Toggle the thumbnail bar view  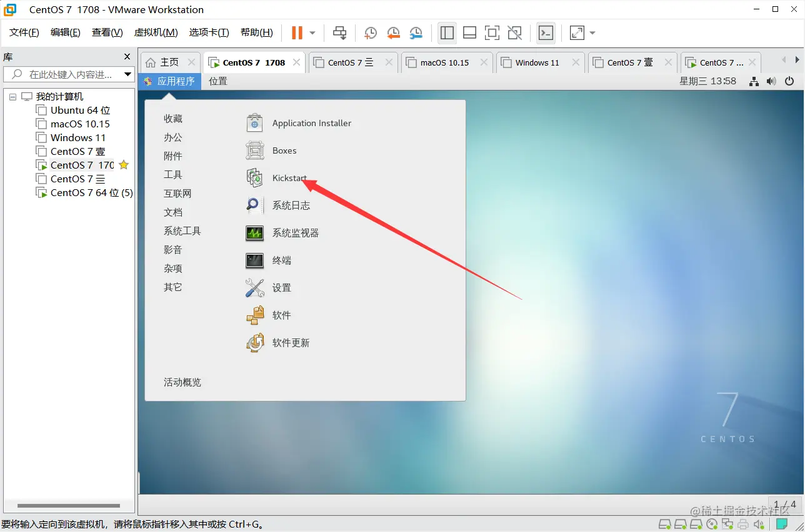point(469,32)
